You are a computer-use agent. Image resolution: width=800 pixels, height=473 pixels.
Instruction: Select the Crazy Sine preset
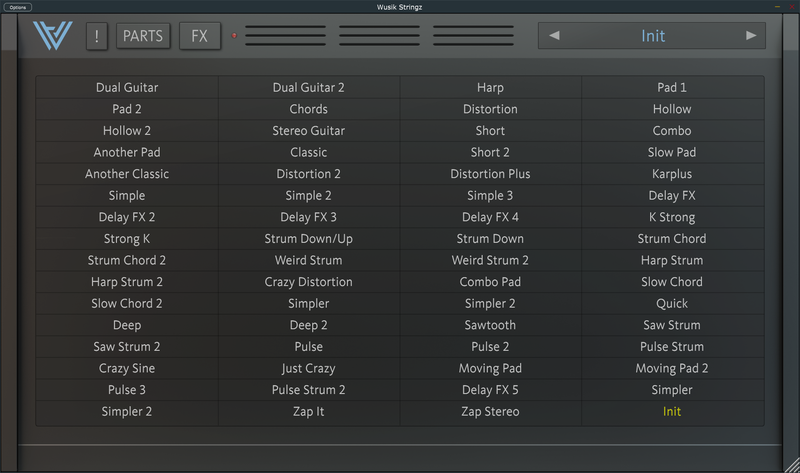point(127,368)
